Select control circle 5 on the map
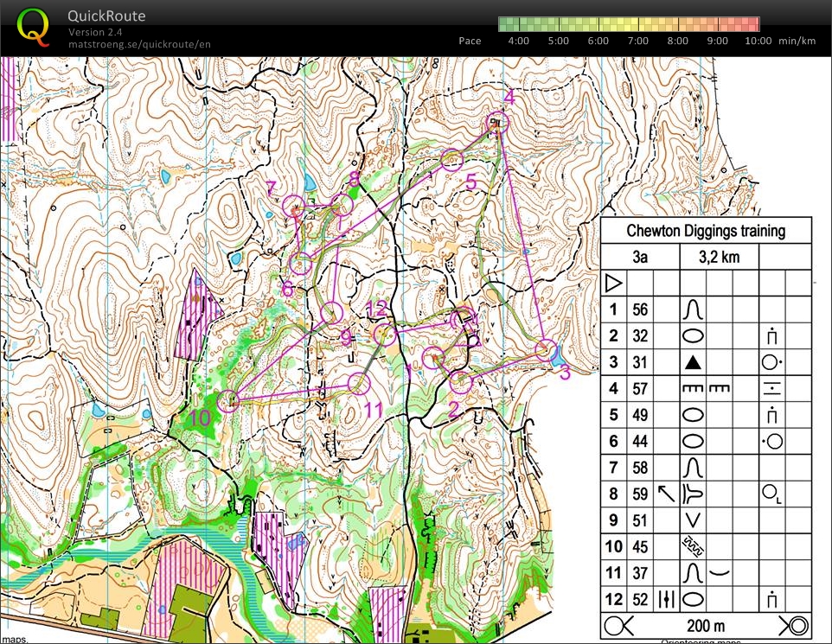 point(452,159)
